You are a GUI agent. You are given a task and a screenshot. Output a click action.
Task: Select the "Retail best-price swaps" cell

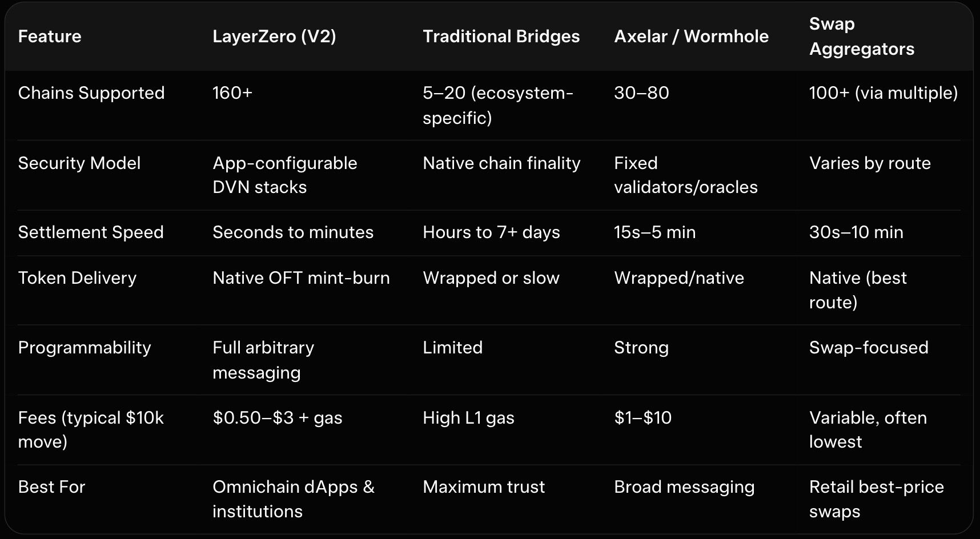[876, 499]
